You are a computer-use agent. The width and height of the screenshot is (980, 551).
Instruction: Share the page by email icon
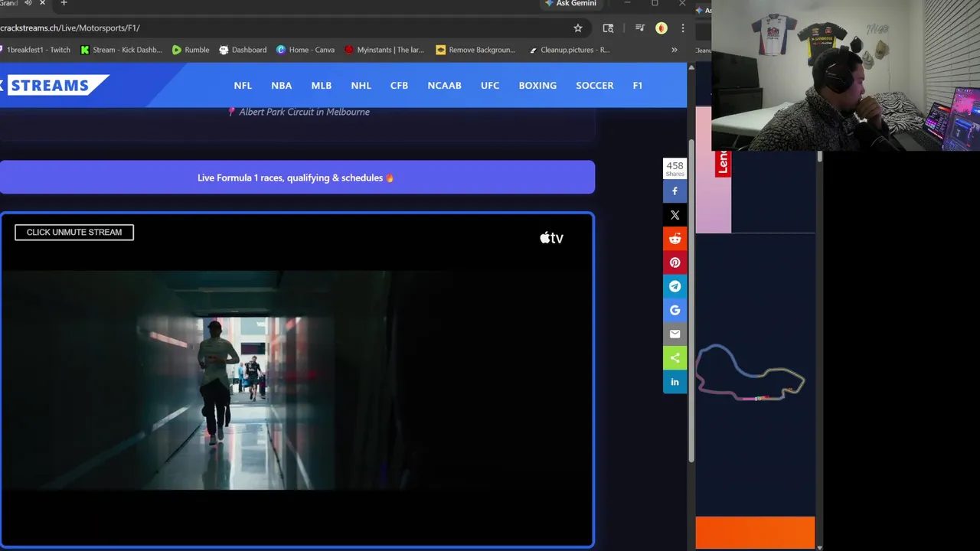675,334
